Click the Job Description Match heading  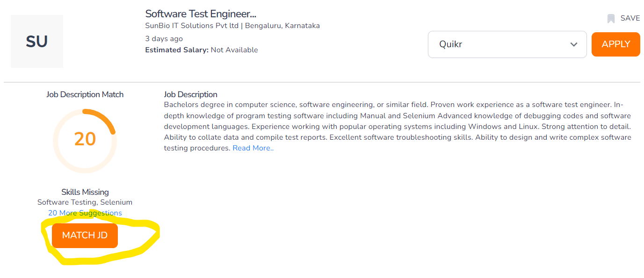click(x=85, y=94)
